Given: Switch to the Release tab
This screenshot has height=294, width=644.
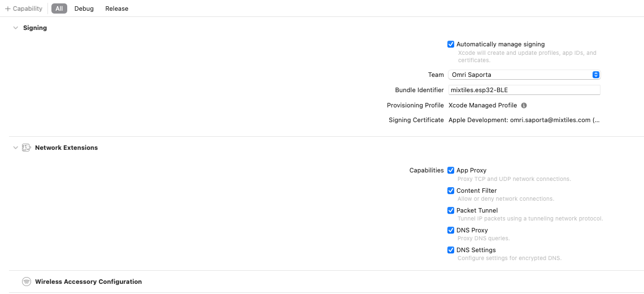Looking at the screenshot, I should [116, 8].
